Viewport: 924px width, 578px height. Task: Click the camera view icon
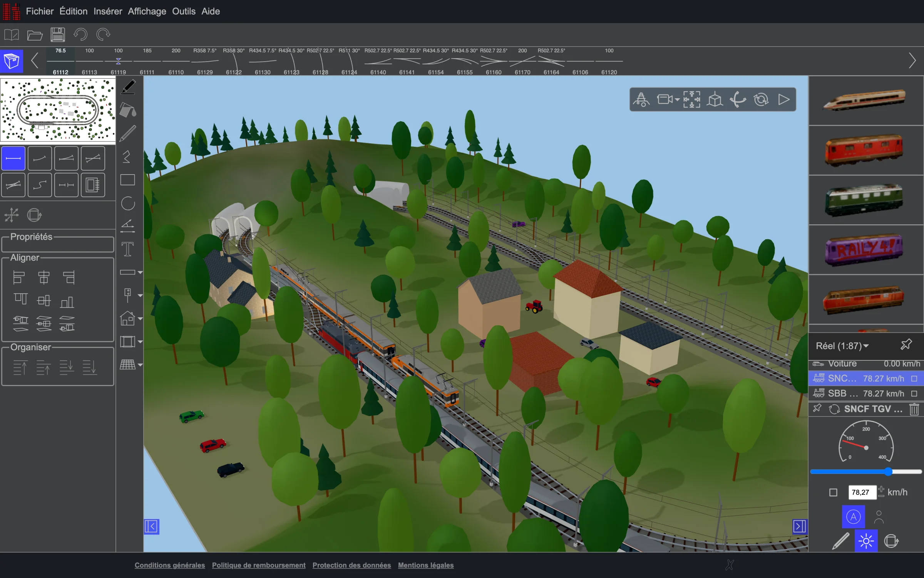coord(665,99)
